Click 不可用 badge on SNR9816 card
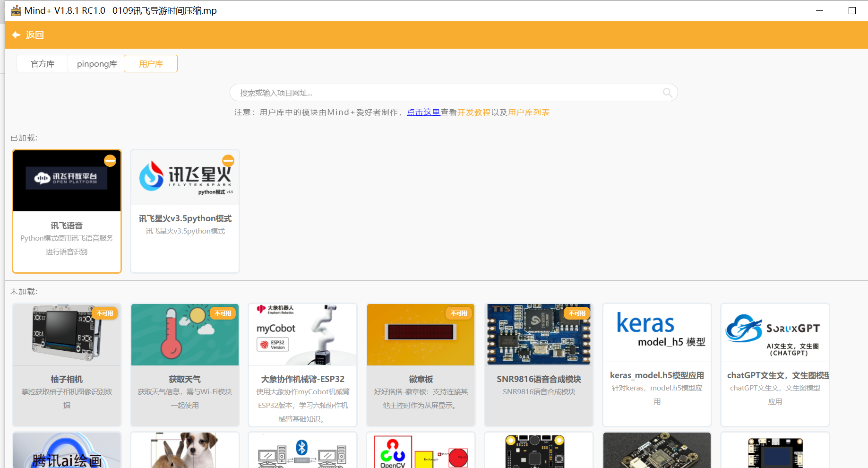Screen dimensions: 868x468 pyautogui.click(x=577, y=313)
